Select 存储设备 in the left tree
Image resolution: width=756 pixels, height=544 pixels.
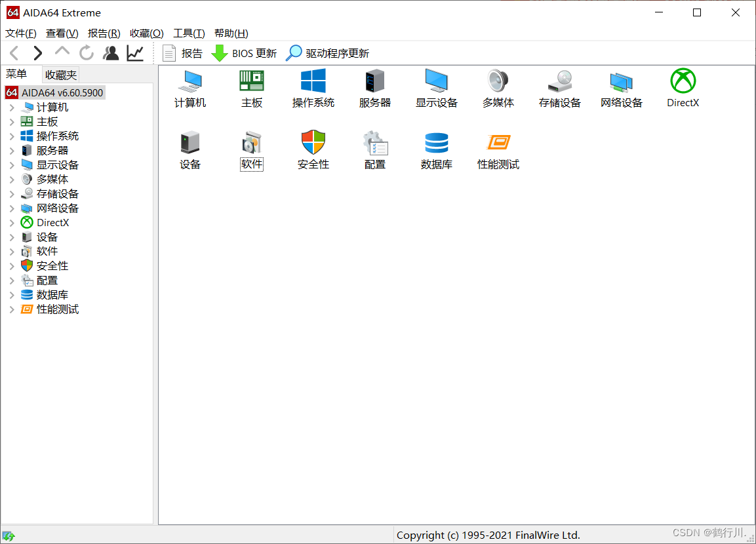(x=50, y=194)
